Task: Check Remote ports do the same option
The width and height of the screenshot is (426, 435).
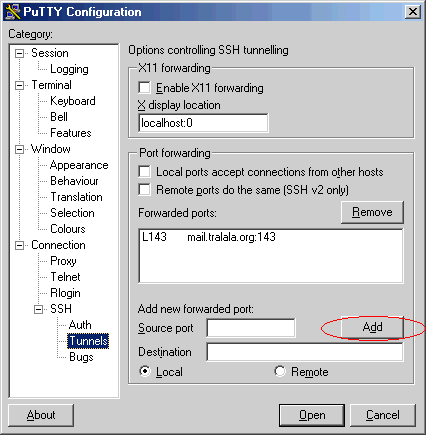Action: [x=144, y=190]
